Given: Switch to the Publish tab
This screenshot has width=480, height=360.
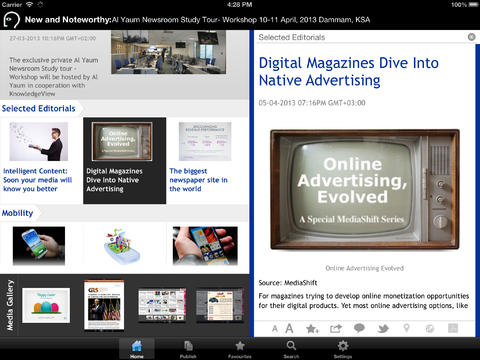Looking at the screenshot, I should [x=188, y=349].
